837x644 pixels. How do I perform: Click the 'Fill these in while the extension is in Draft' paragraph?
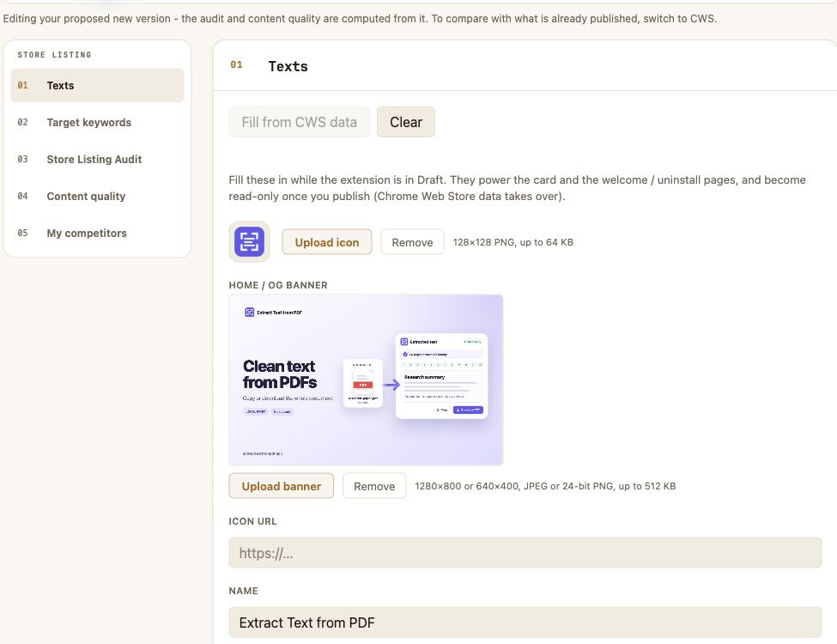(518, 188)
